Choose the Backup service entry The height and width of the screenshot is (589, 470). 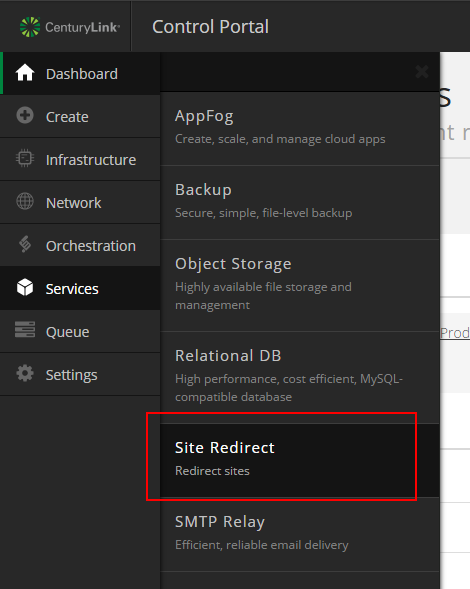(x=300, y=202)
